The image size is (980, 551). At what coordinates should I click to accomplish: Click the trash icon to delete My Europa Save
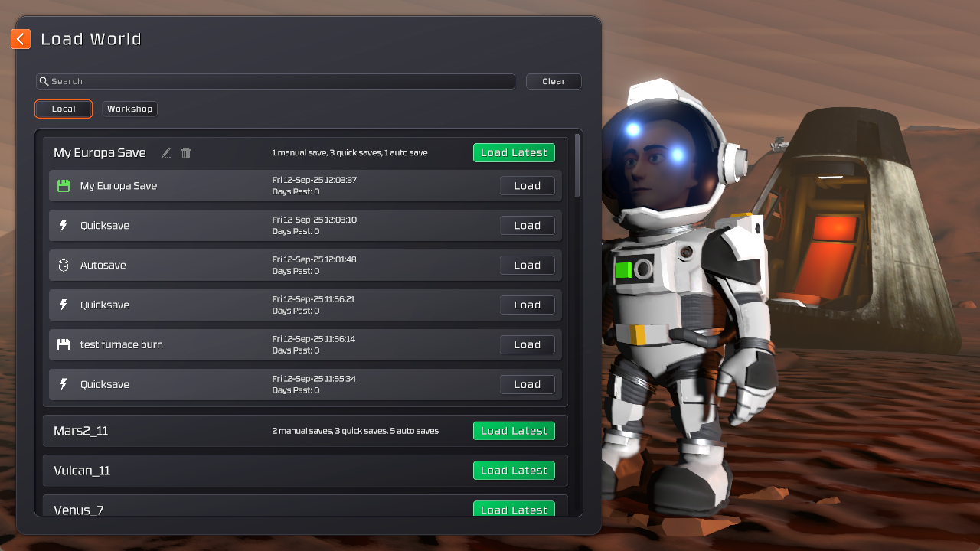tap(186, 153)
